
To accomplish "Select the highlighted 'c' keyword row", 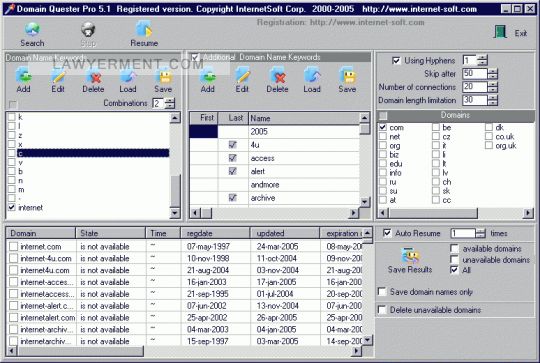I will tap(93, 153).
